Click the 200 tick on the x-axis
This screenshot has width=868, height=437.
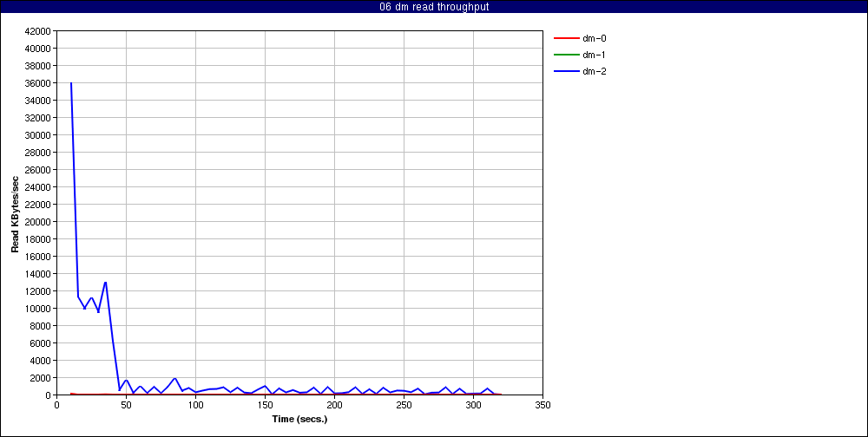[334, 405]
